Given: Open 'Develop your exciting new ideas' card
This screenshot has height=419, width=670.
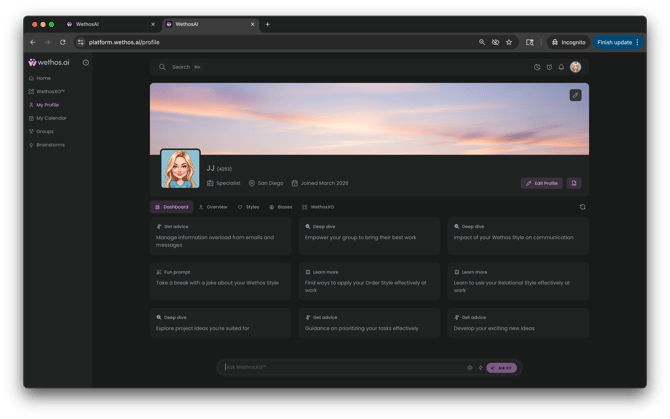Looking at the screenshot, I should coord(518,323).
